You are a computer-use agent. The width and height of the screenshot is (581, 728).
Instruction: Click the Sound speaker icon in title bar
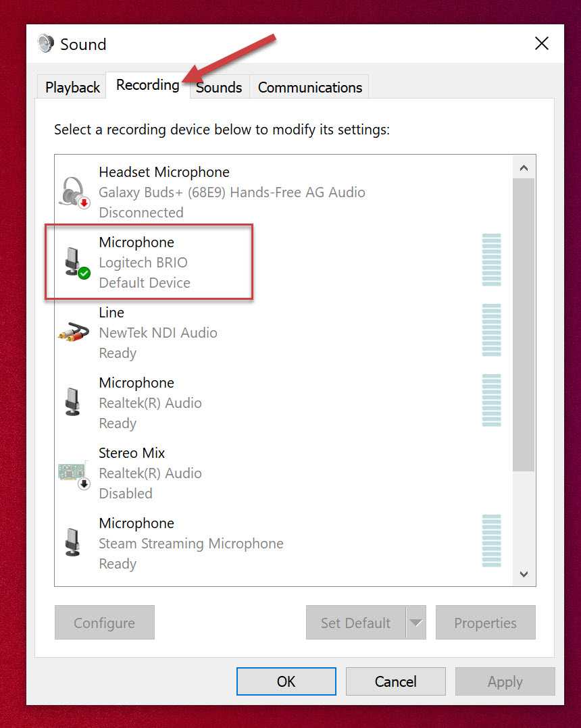click(x=47, y=45)
